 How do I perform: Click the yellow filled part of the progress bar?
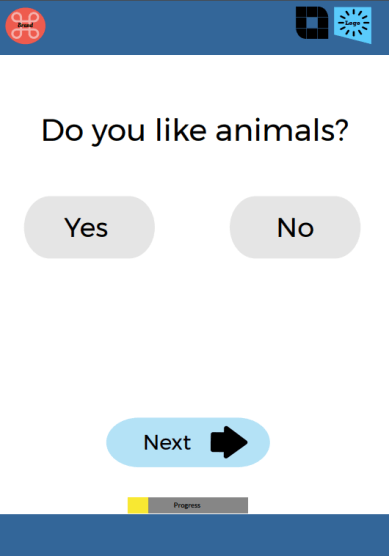(x=138, y=505)
